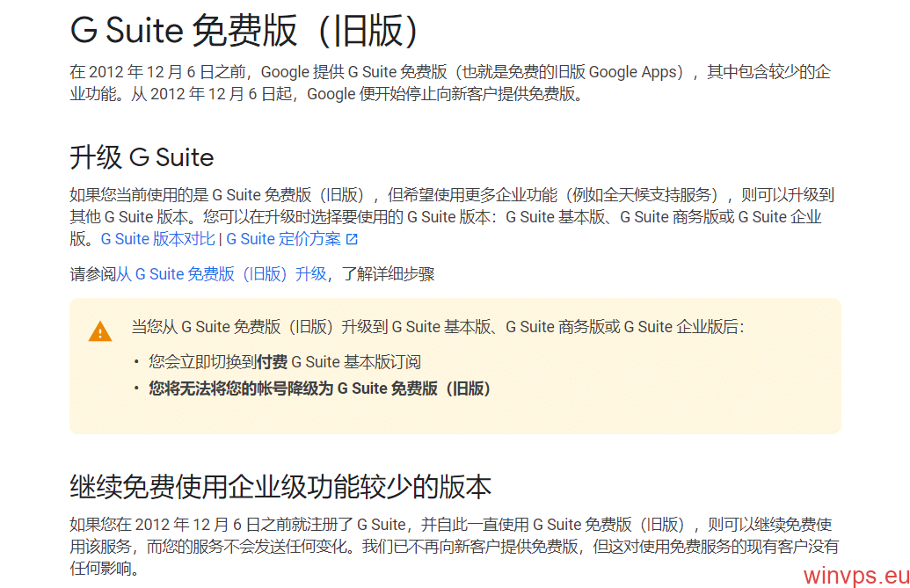910x588 pixels.
Task: Open the G Suite 版本对比 link
Action: [157, 239]
